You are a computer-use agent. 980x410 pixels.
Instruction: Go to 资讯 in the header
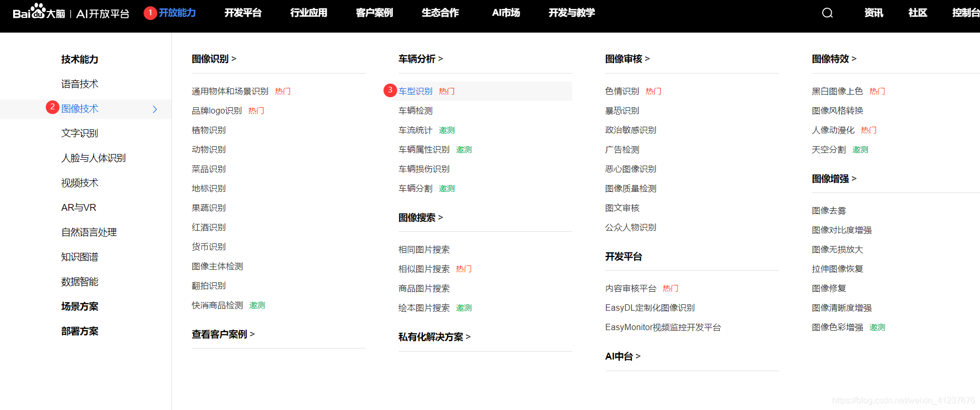pyautogui.click(x=874, y=13)
